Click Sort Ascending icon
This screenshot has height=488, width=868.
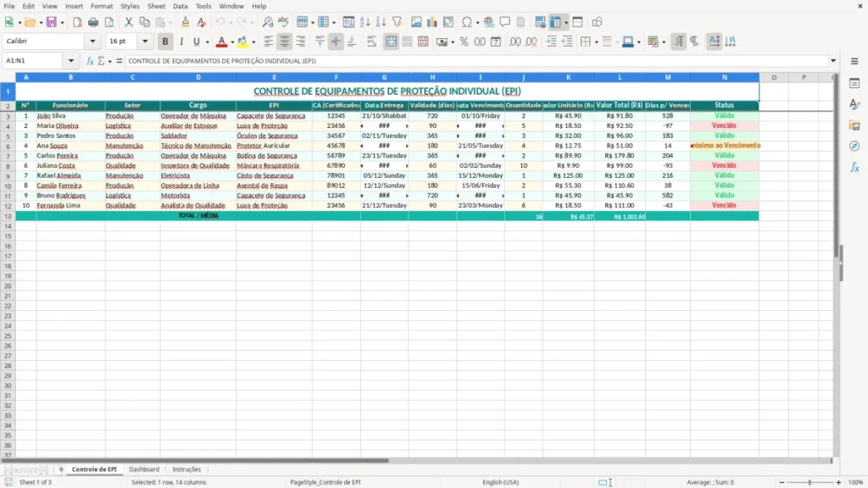[364, 22]
